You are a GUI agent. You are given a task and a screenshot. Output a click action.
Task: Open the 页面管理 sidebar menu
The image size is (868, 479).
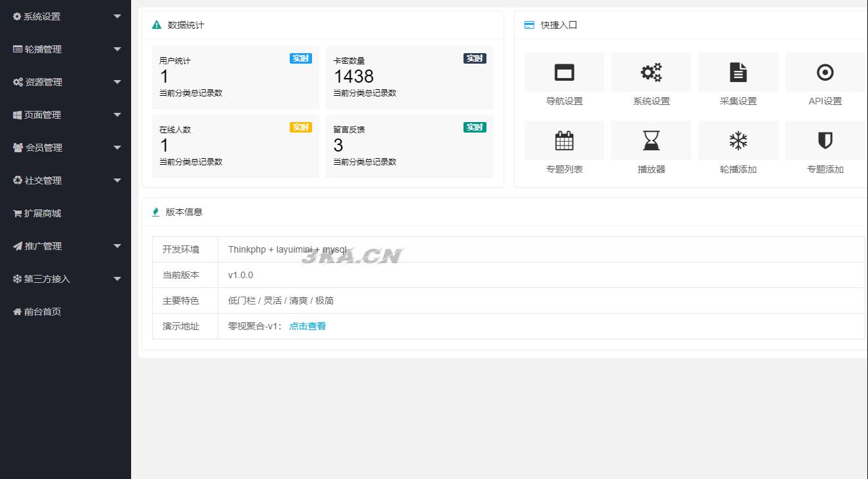point(66,115)
